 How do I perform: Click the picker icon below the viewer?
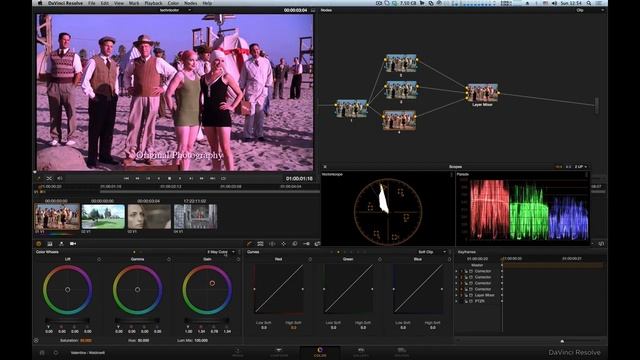click(x=38, y=178)
